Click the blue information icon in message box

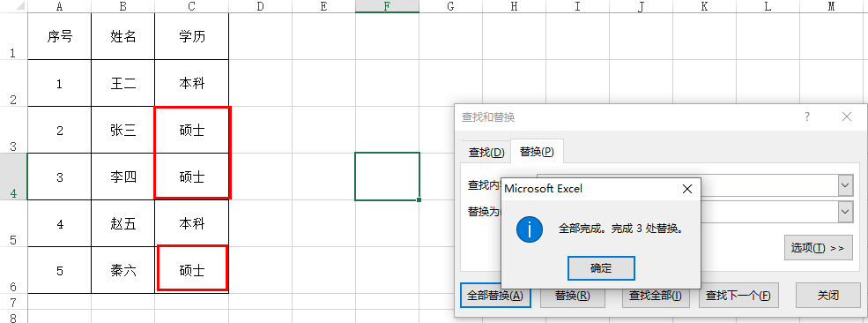(530, 229)
